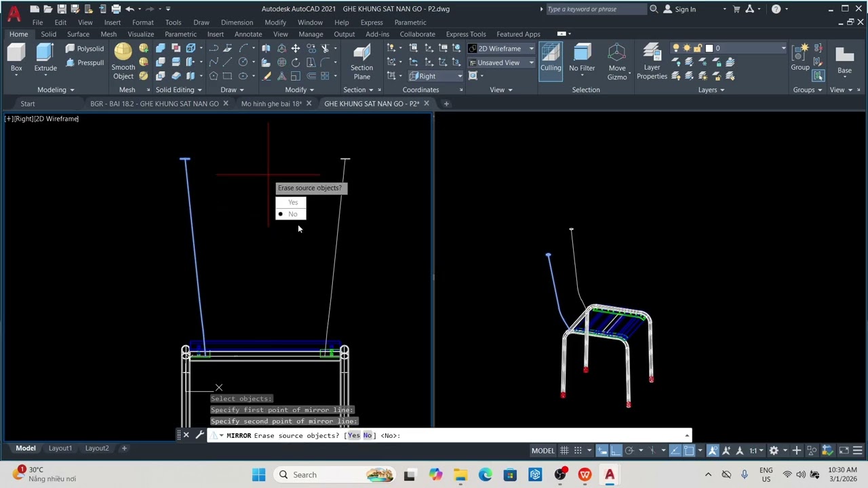868x488 pixels.
Task: Expand the Draw panel
Action: (x=233, y=89)
